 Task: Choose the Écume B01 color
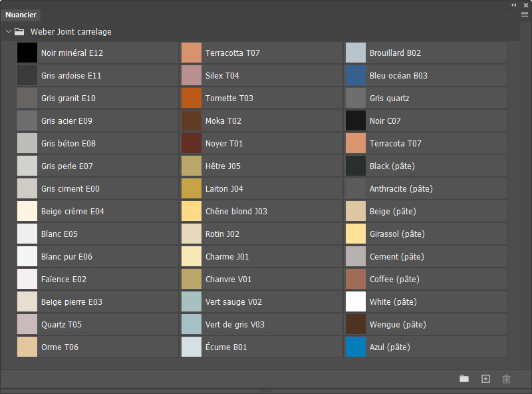click(192, 347)
